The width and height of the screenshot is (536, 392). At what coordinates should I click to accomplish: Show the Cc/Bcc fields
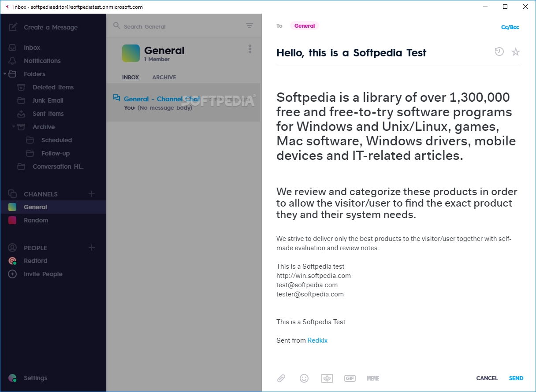(510, 27)
